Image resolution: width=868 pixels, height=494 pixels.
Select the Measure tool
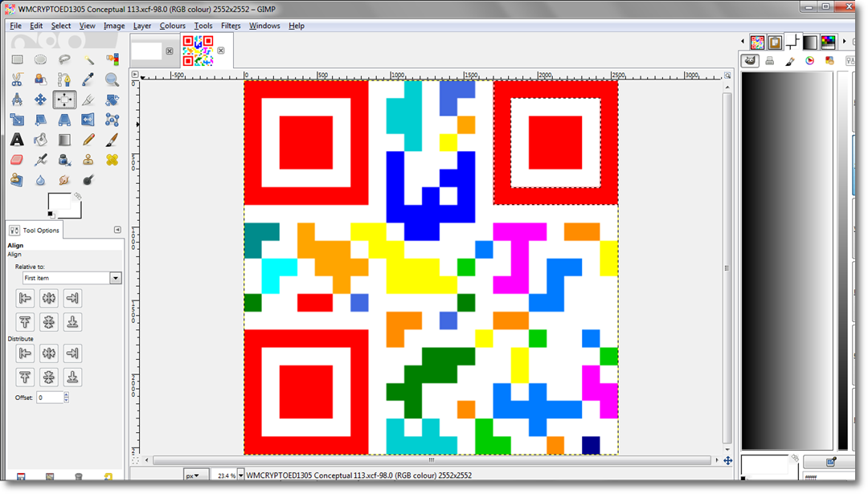17,100
